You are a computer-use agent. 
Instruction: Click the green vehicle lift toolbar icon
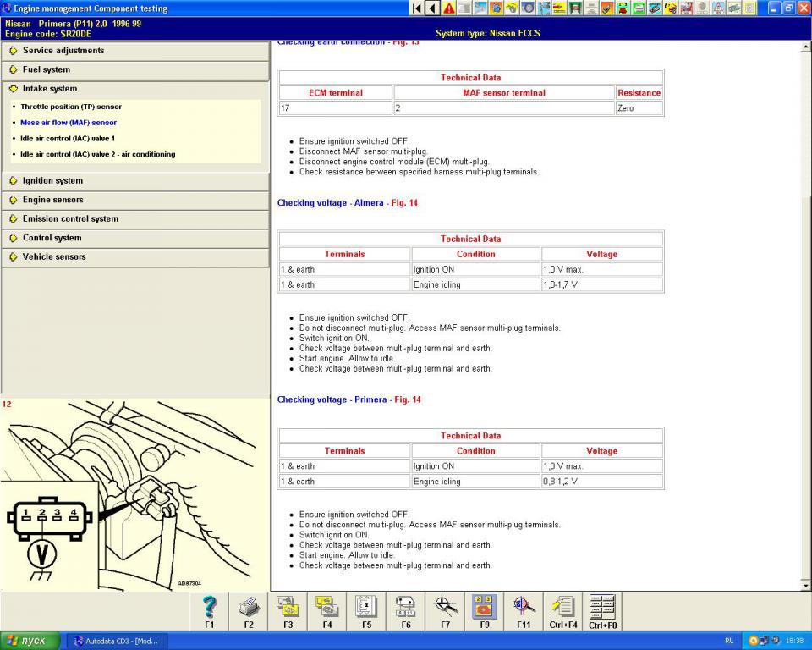coord(575,8)
